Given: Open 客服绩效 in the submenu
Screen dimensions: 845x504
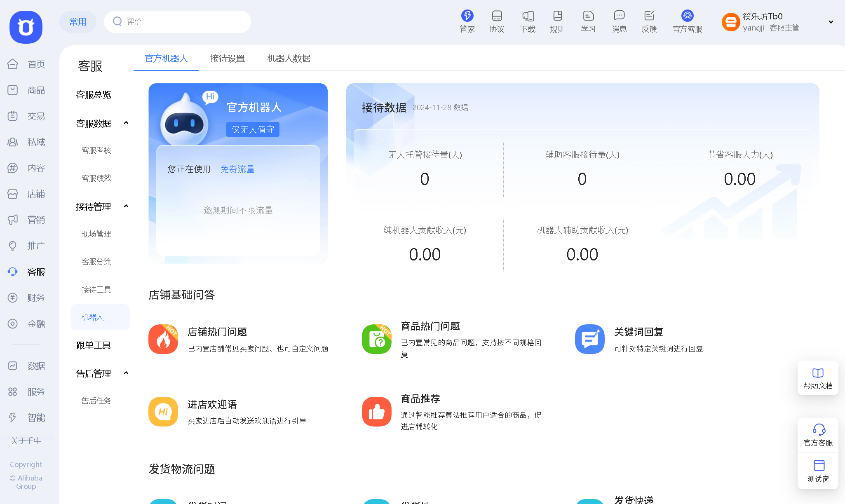Looking at the screenshot, I should pos(96,178).
